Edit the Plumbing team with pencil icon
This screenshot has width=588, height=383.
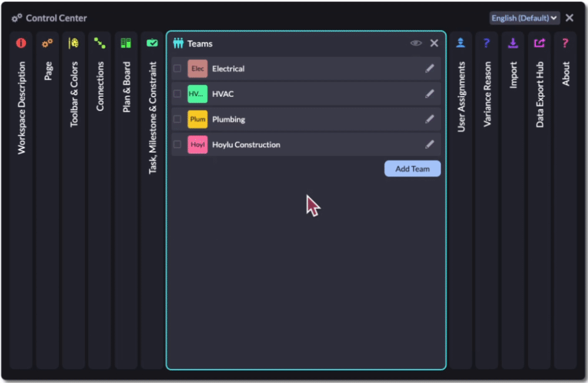430,119
